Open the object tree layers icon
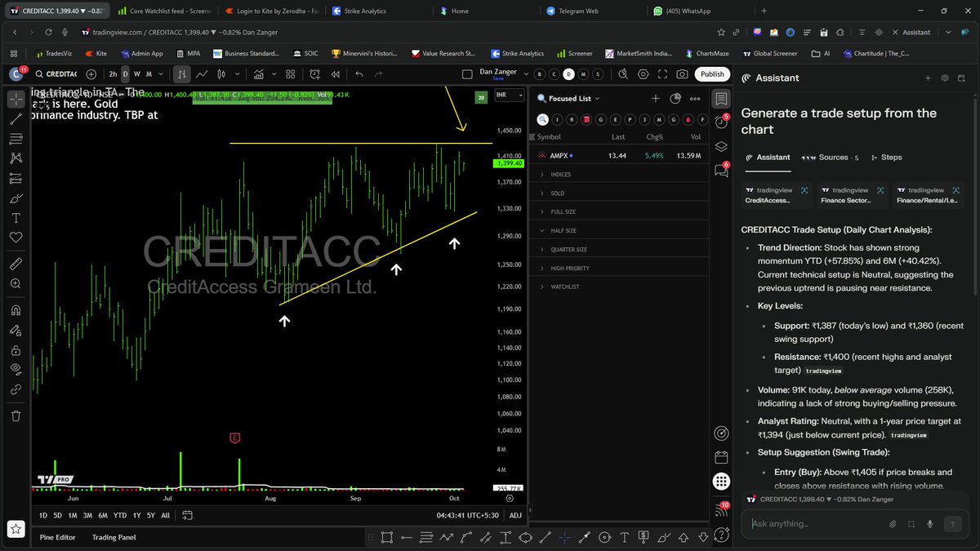Screen dimensions: 980x551 pos(721,147)
